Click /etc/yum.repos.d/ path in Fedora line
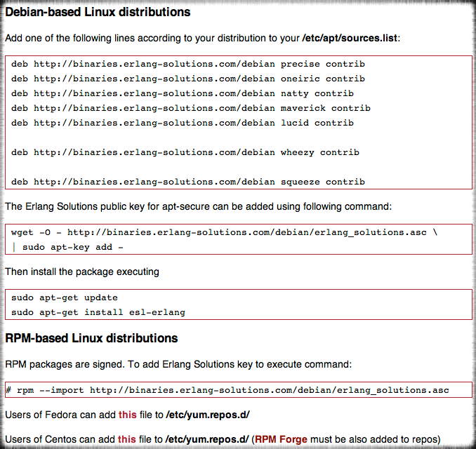476x449 pixels. pos(208,415)
